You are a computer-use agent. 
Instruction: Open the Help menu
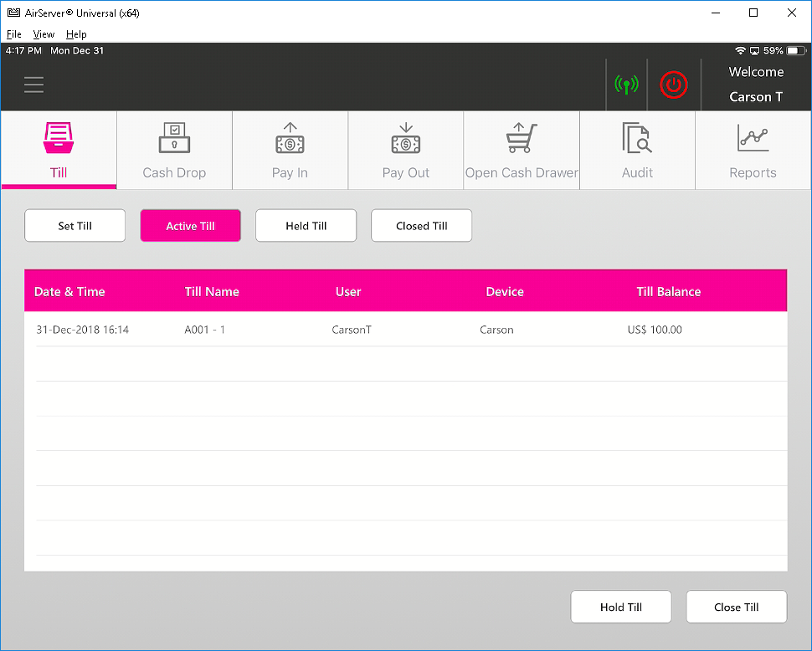[76, 34]
